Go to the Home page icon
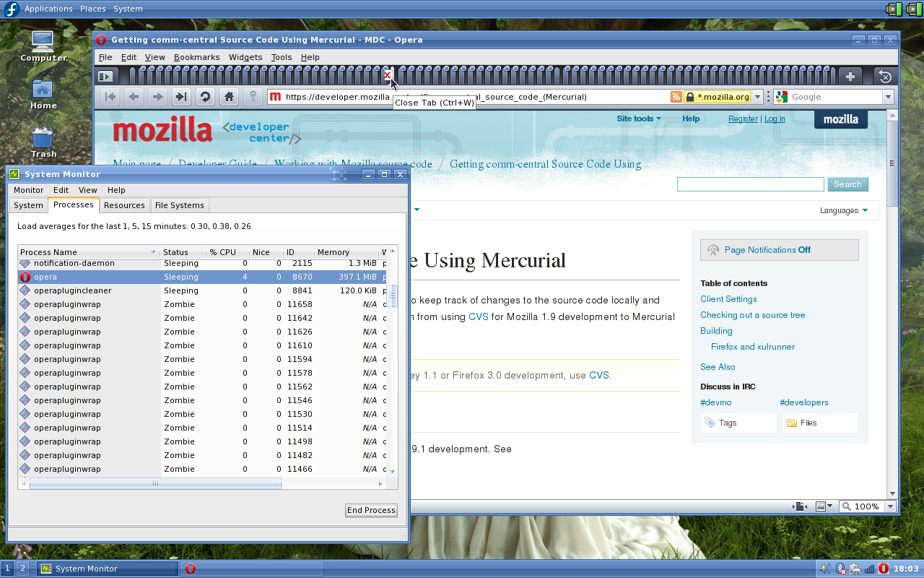 pos(229,97)
